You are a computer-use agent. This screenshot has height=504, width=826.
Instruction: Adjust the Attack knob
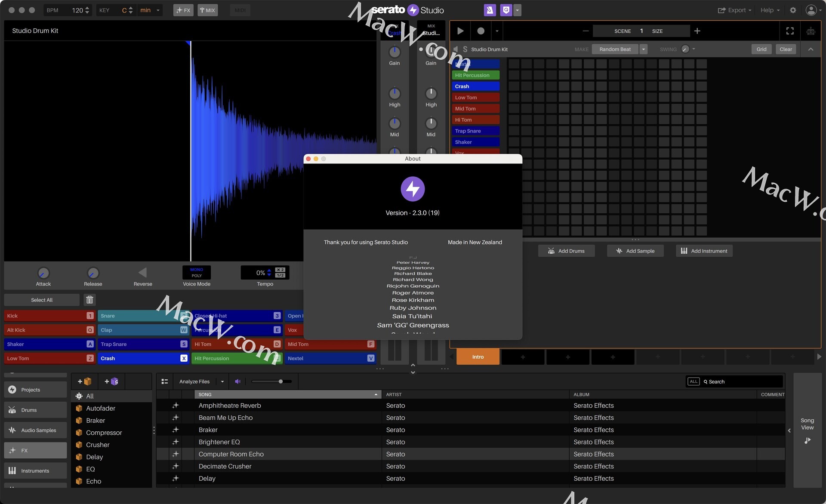point(43,273)
